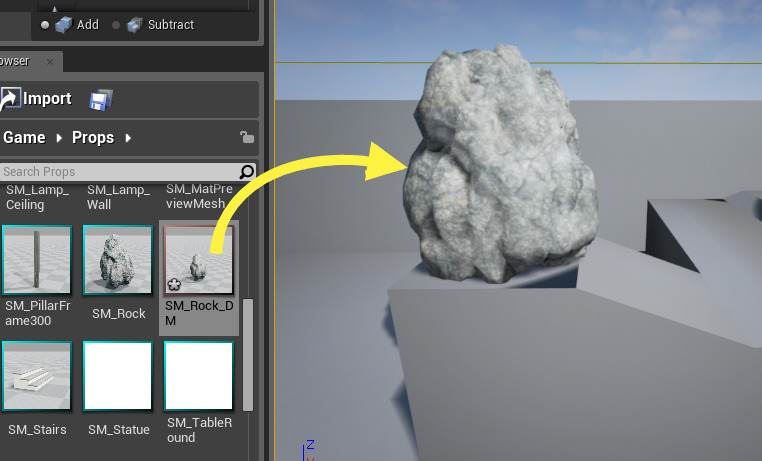Click the rock mesh in the viewport
The width and height of the screenshot is (762, 461).
point(501,165)
